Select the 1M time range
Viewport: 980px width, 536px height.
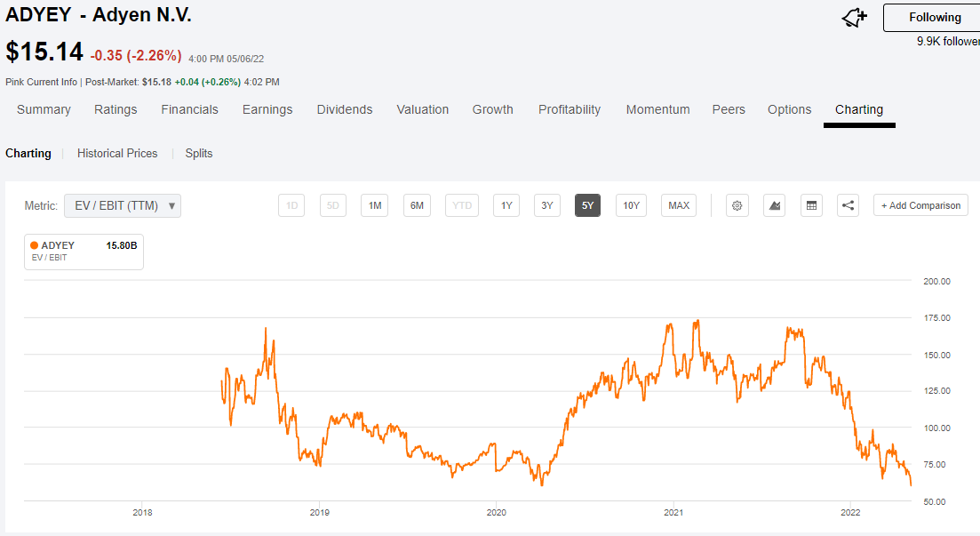point(375,205)
